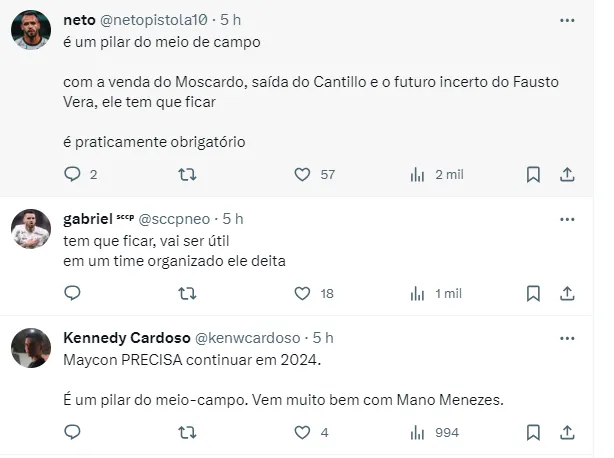
Task: Click neto's profile avatar
Action: 31,31
